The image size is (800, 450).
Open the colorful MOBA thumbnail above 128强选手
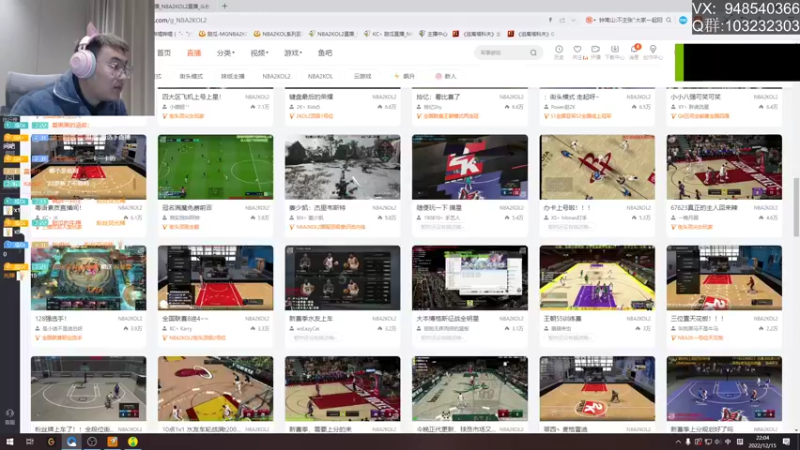coord(88,278)
